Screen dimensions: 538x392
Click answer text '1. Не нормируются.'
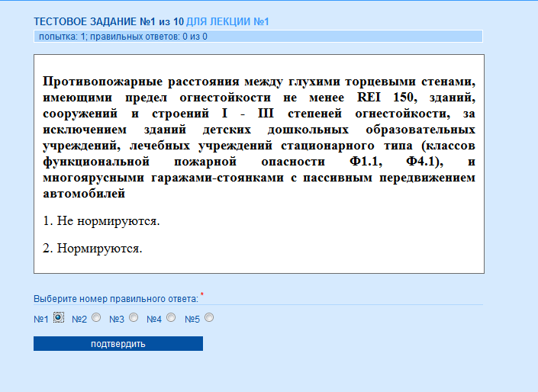pos(101,221)
